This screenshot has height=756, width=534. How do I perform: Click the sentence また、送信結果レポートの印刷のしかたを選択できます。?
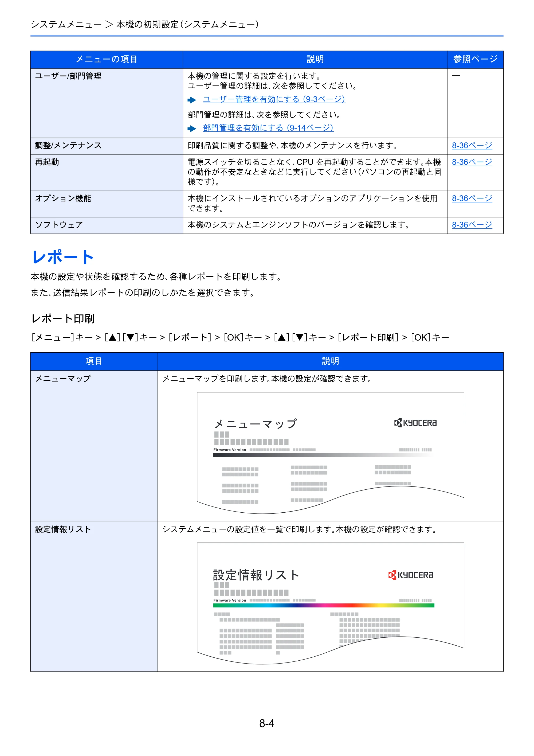(143, 293)
